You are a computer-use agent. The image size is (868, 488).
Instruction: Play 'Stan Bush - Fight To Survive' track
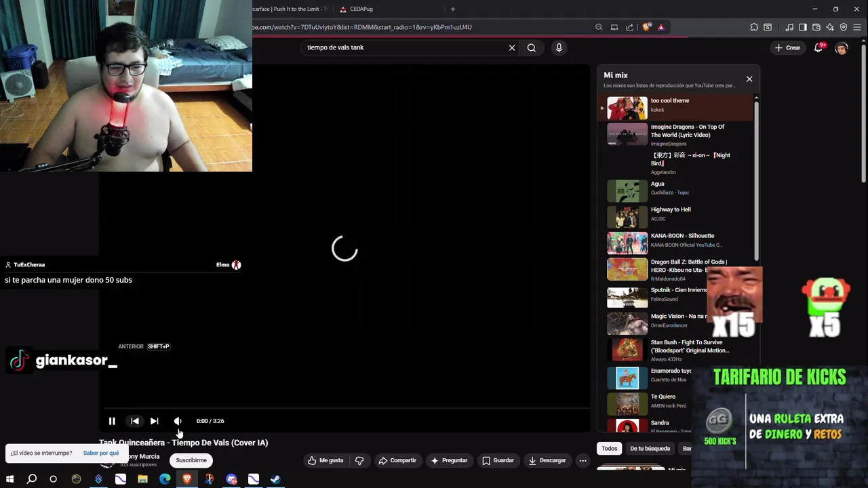click(679, 349)
